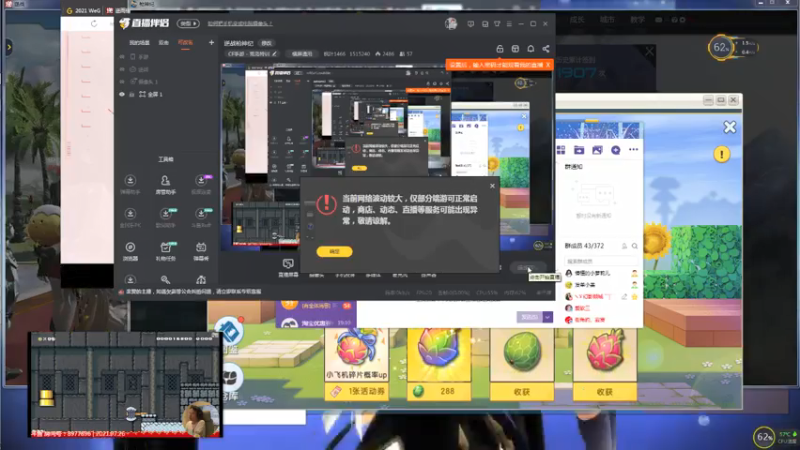Open the message icon in streaming app title bar

[x=470, y=24]
